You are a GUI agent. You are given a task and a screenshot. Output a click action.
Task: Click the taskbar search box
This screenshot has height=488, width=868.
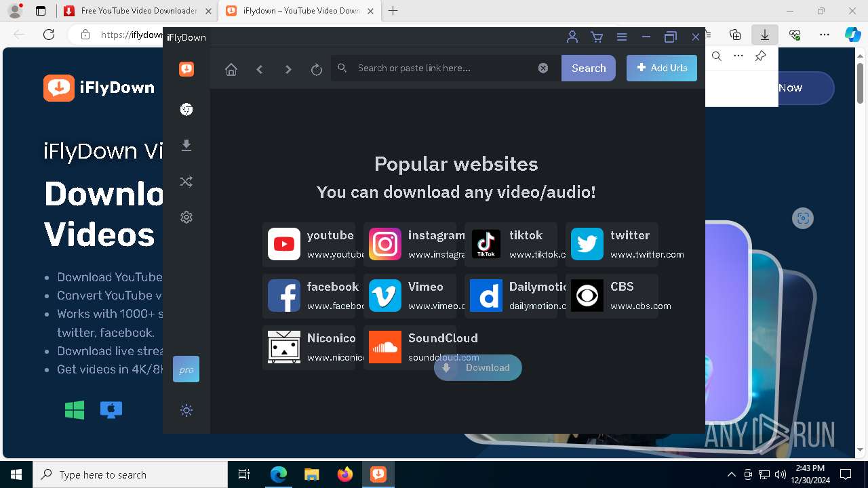(130, 474)
